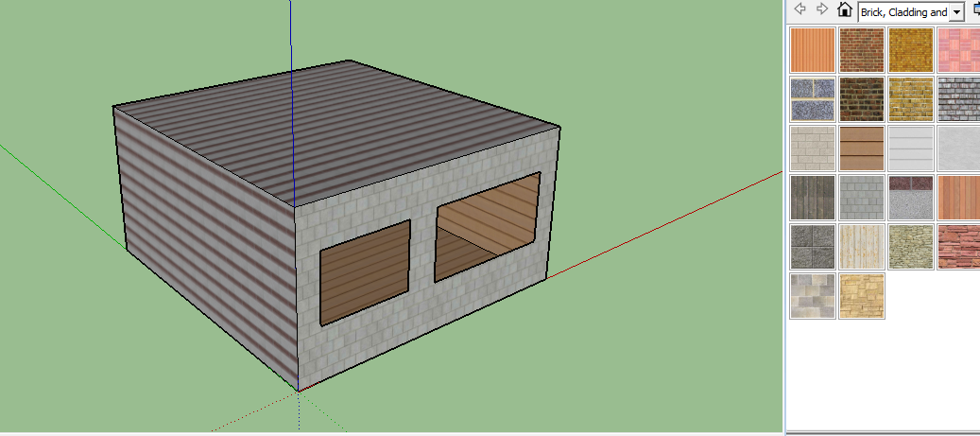Select the whitewashed vertical planks swatch
Screen dimensions: 980x436
point(862,247)
